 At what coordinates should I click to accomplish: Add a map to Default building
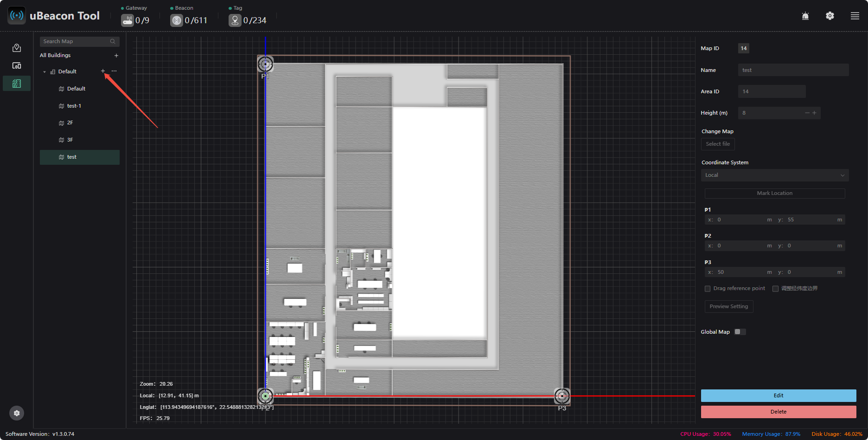103,71
